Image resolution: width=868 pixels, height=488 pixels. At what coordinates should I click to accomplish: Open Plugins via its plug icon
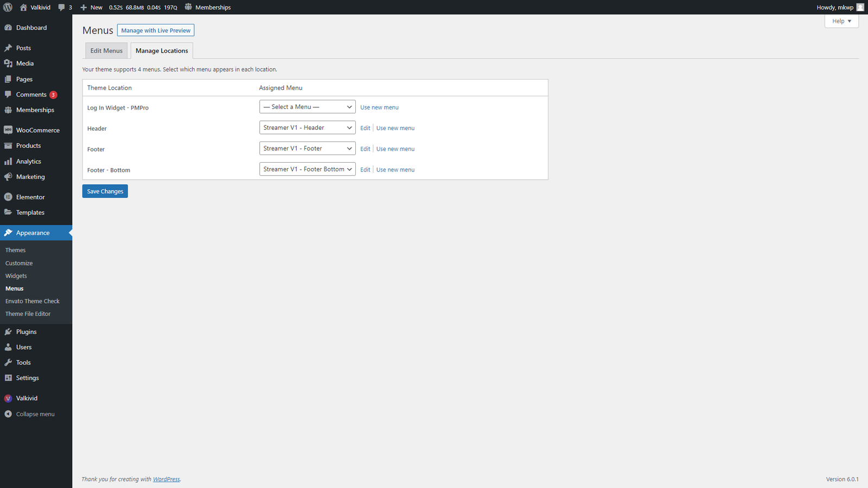tap(8, 332)
